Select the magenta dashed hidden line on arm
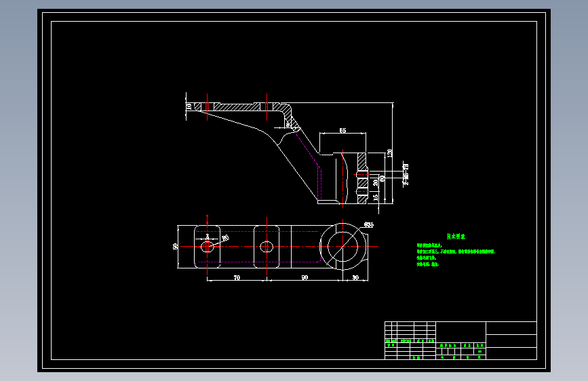Screen dimensions: 588x381 click(310, 165)
